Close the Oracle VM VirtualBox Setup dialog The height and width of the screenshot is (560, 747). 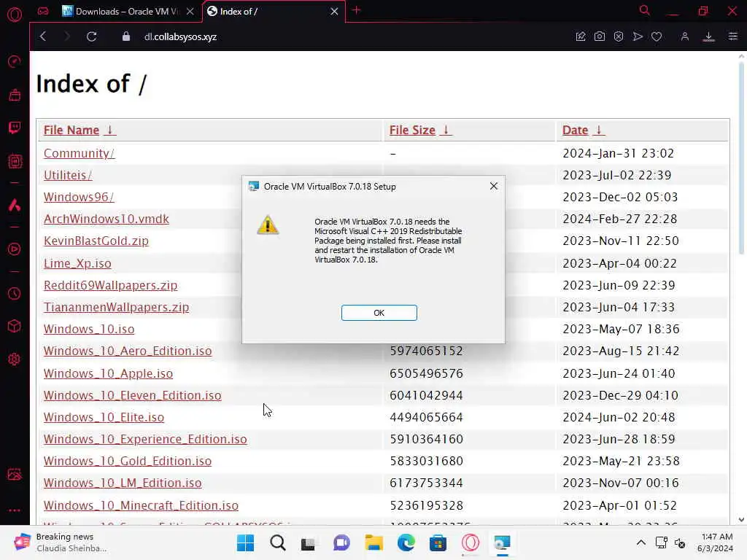pos(494,186)
